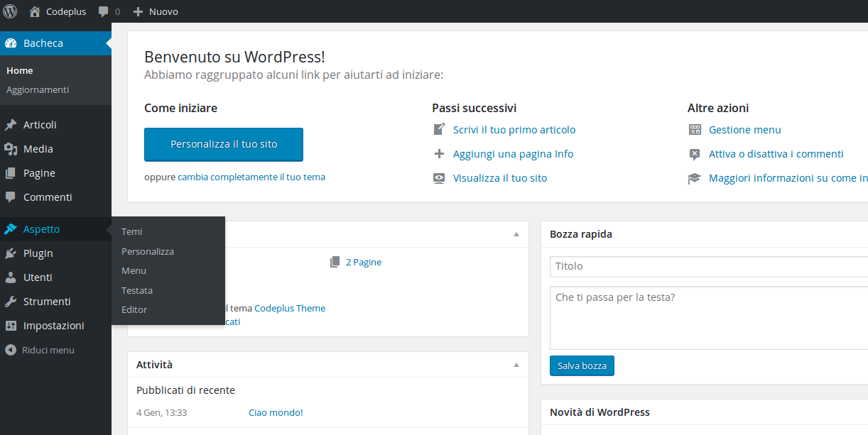Screen dimensions: 868x435
Task: Collapse the sidebar with Riduci menu
Action: click(40, 350)
